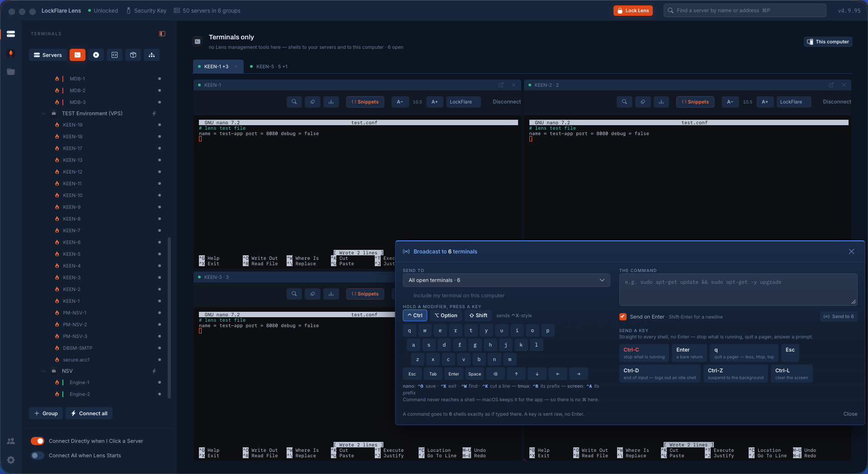Image resolution: width=868 pixels, height=474 pixels.
Task: Collapse the Terminals sidebar panel icon
Action: click(162, 34)
